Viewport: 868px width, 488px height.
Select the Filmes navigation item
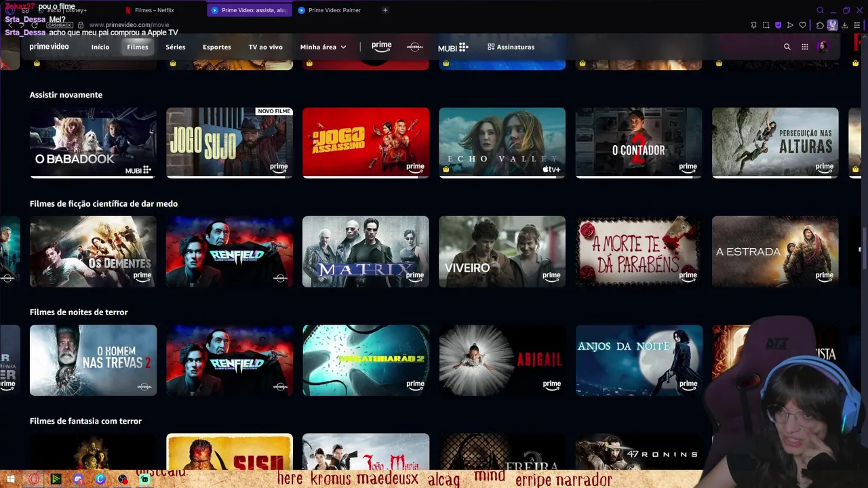[x=138, y=47]
